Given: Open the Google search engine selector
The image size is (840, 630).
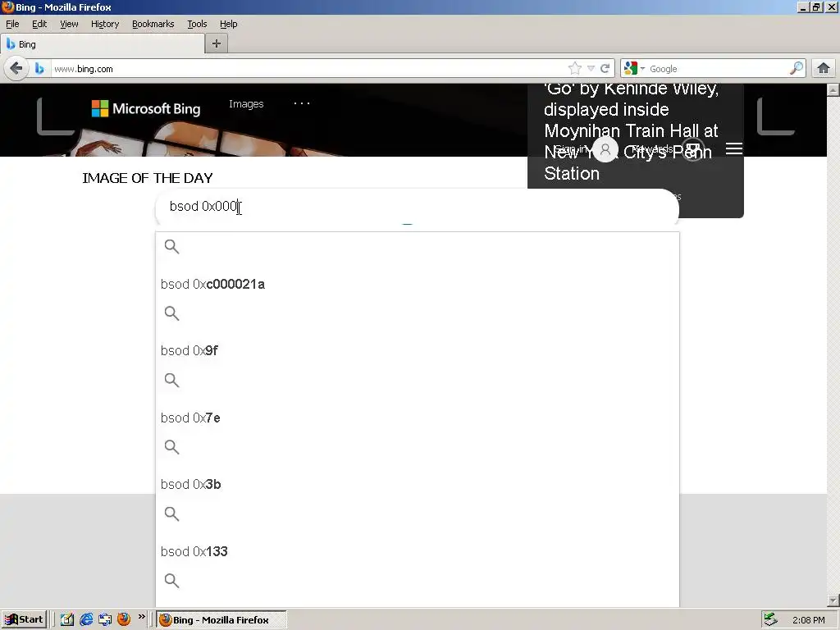Looking at the screenshot, I should [634, 69].
